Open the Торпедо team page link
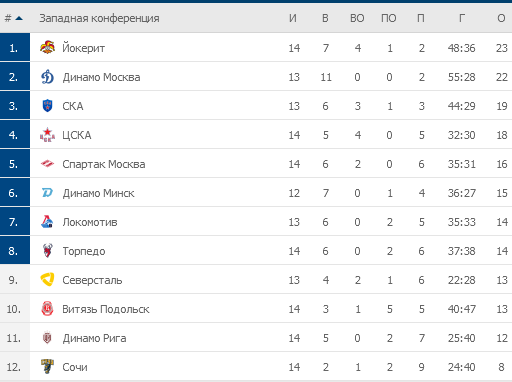512x382 pixels. pyautogui.click(x=84, y=251)
